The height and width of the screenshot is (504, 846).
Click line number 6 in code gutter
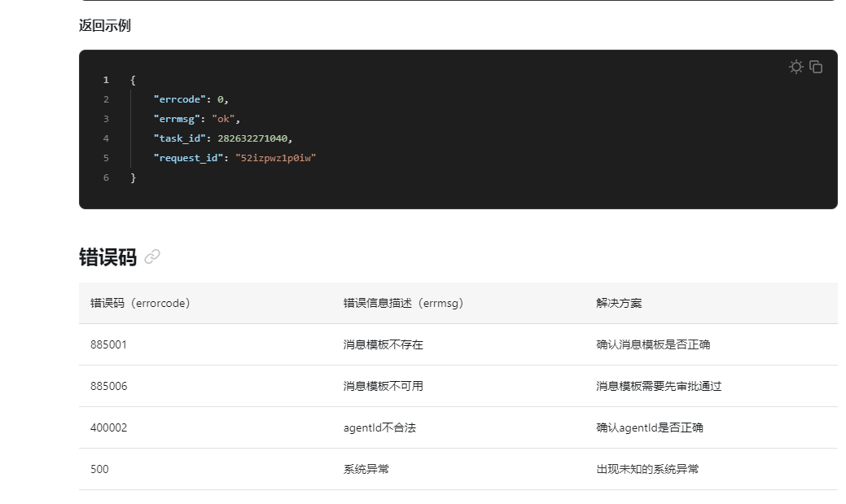tap(106, 177)
